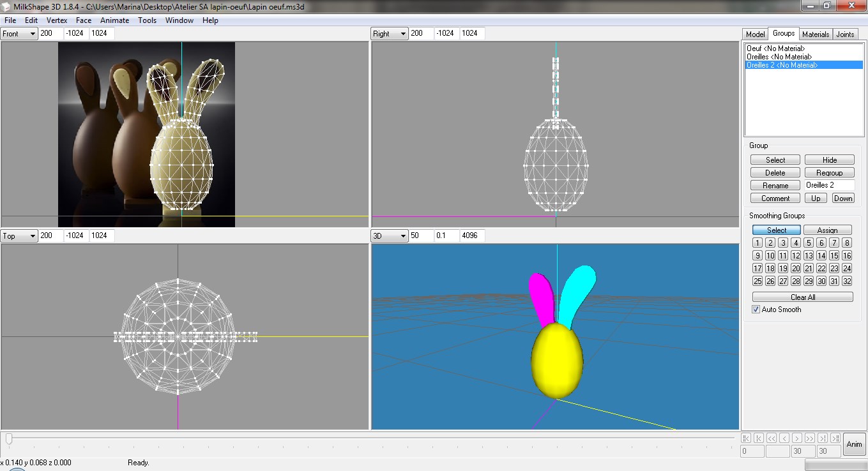Click the Clear All button
This screenshot has height=471, width=868.
(x=803, y=297)
